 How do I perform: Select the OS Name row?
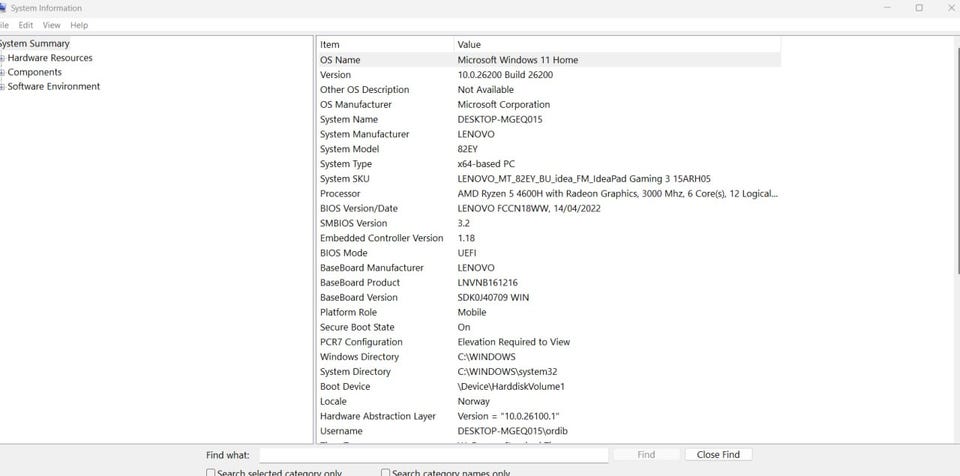pyautogui.click(x=549, y=60)
